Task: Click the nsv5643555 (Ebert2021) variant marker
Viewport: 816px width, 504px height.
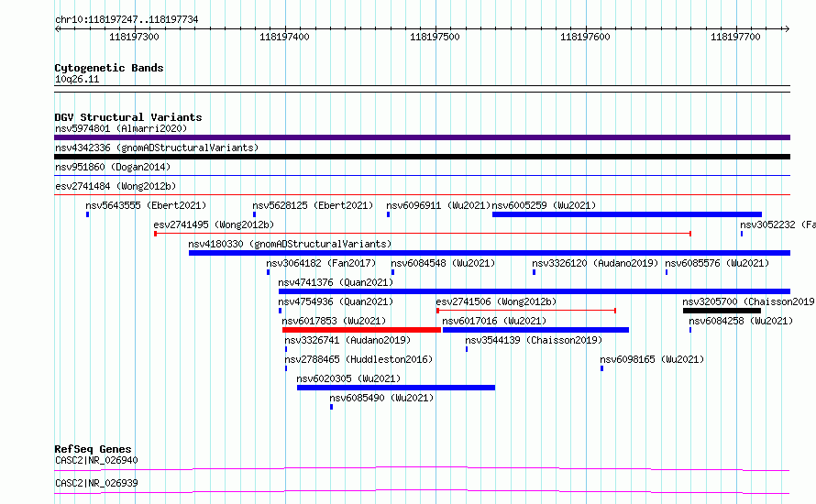Action: (87, 214)
